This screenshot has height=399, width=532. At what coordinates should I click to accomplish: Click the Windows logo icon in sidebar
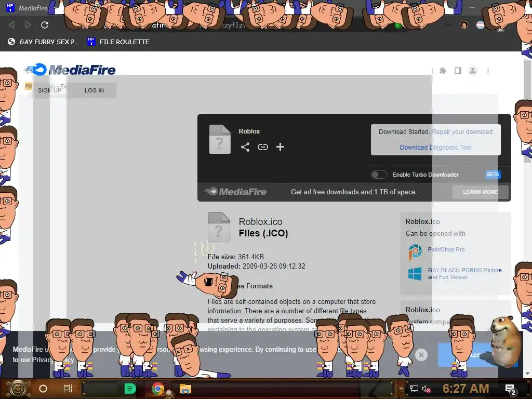pos(415,273)
